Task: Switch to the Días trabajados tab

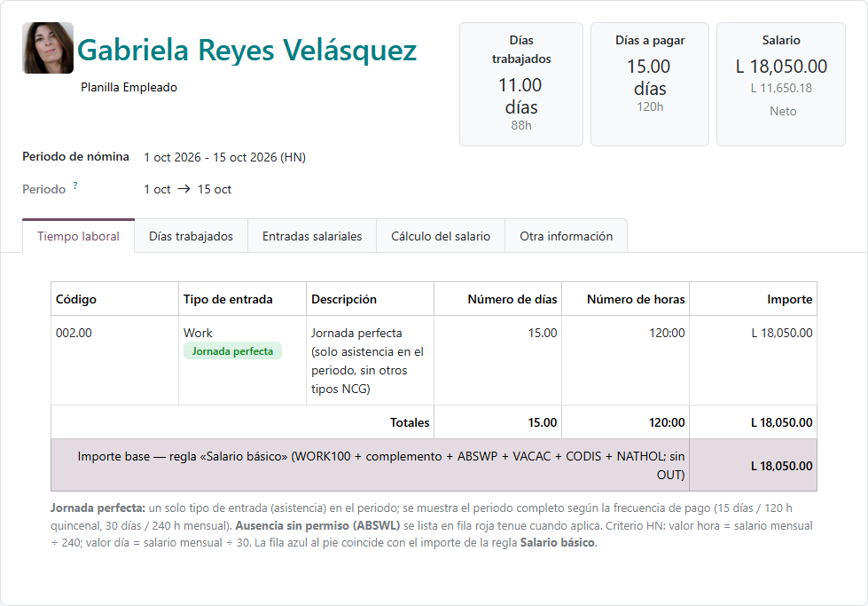Action: [x=191, y=236]
